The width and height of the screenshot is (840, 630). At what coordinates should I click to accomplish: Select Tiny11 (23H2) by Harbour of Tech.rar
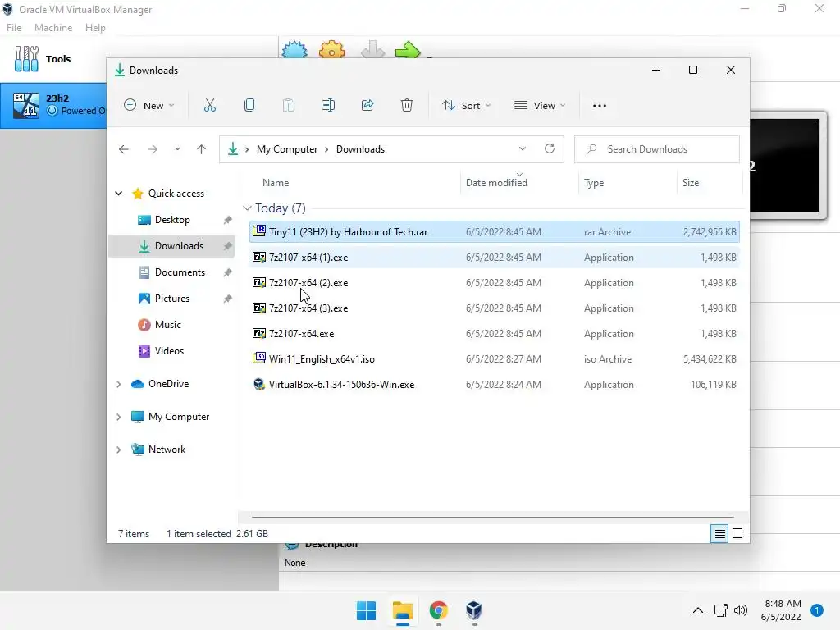click(495, 232)
